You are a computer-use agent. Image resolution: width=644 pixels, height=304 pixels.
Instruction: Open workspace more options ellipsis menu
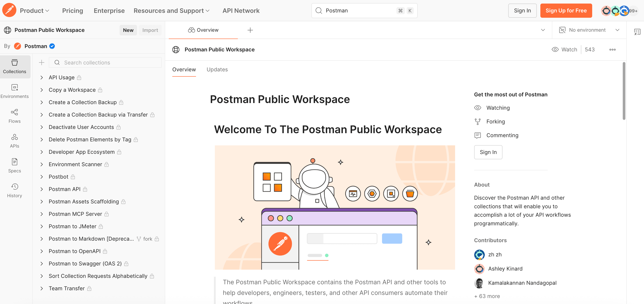pyautogui.click(x=612, y=50)
